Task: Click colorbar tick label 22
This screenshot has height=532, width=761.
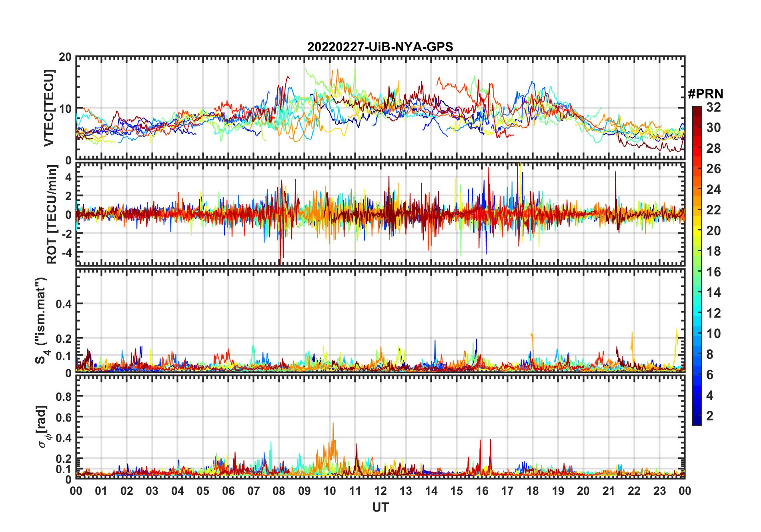Action: 713,210
